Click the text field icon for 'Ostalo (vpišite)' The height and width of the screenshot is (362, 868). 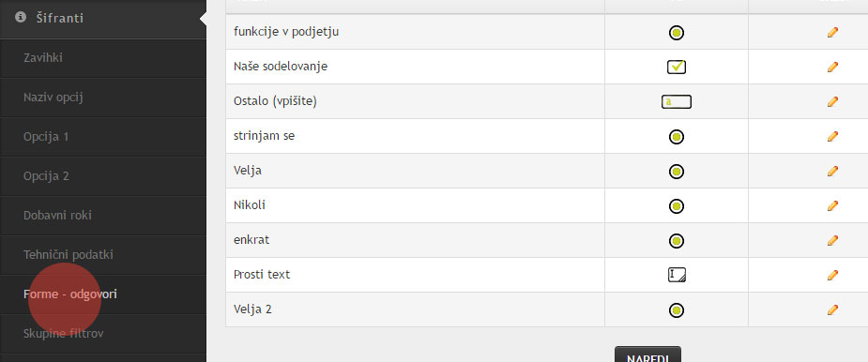(x=676, y=102)
